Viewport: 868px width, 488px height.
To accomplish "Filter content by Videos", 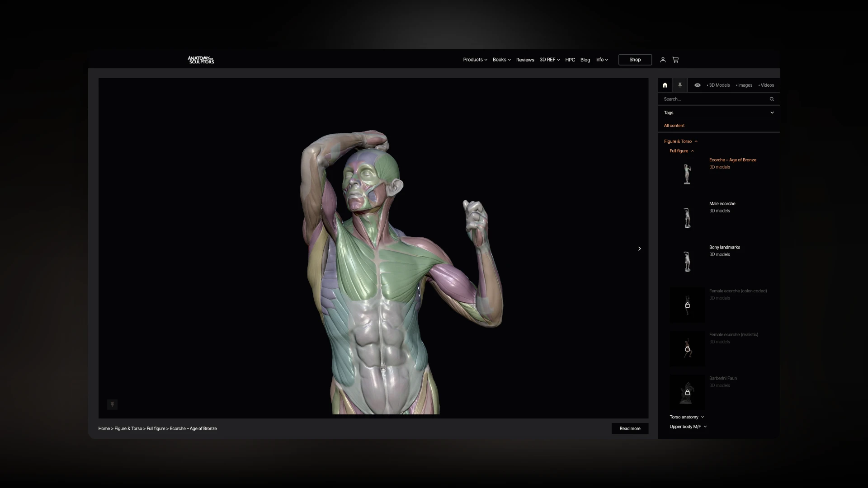I will click(x=766, y=85).
